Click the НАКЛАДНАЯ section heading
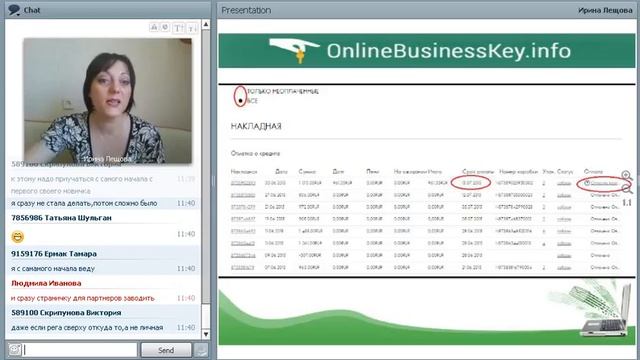 tap(256, 126)
